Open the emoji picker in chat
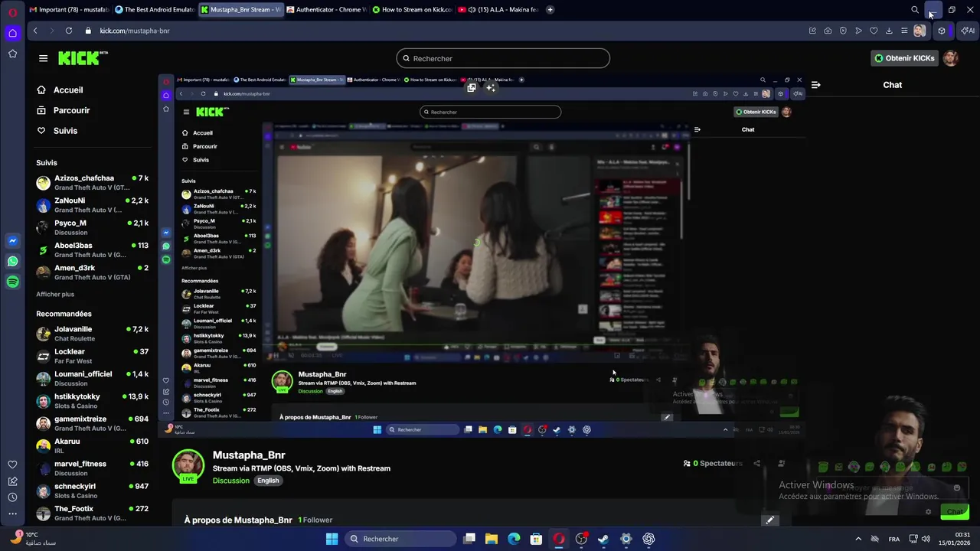 pos(957,487)
